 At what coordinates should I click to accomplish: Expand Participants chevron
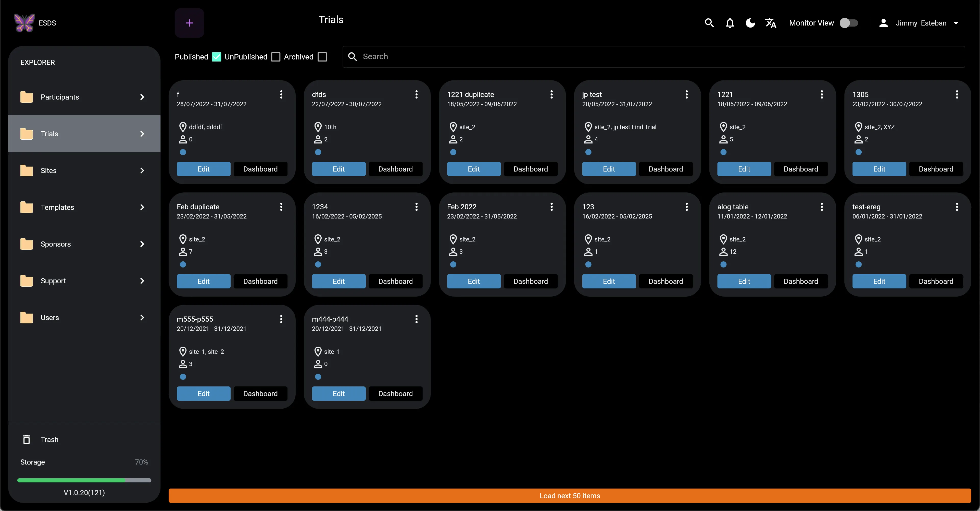[x=142, y=97]
